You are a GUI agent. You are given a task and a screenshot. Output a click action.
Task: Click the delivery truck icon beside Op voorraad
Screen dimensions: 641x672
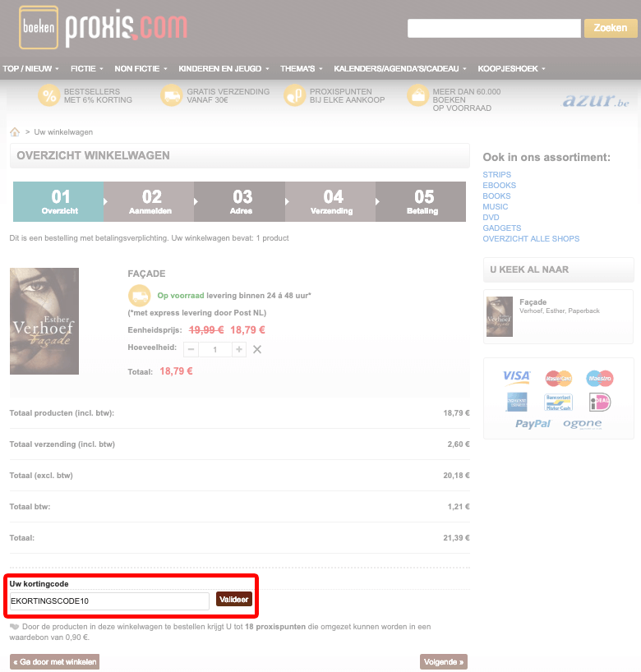pyautogui.click(x=140, y=296)
